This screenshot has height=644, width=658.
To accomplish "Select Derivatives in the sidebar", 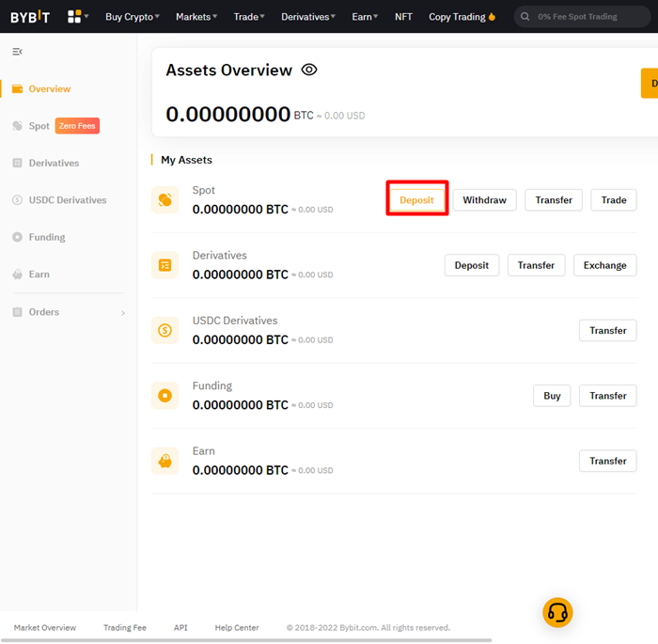I will [54, 163].
